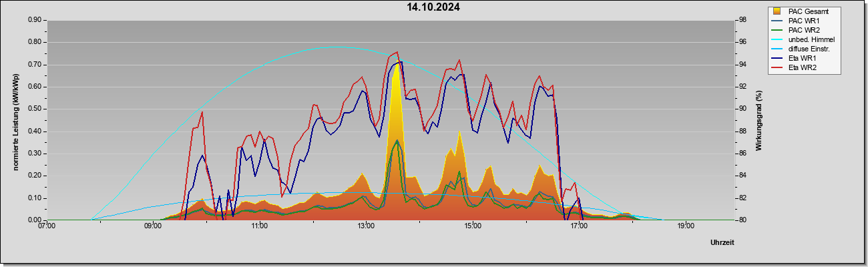
Task: Click the Uhrzeit axis label
Action: point(722,242)
